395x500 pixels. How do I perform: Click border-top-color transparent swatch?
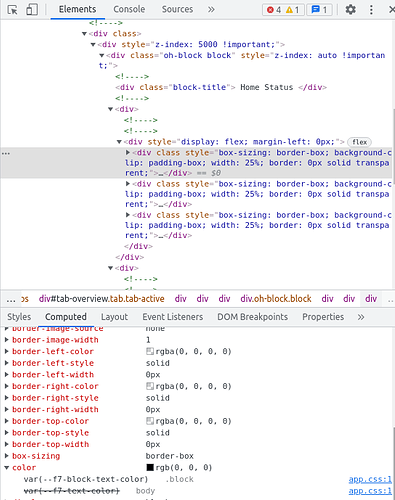150,421
